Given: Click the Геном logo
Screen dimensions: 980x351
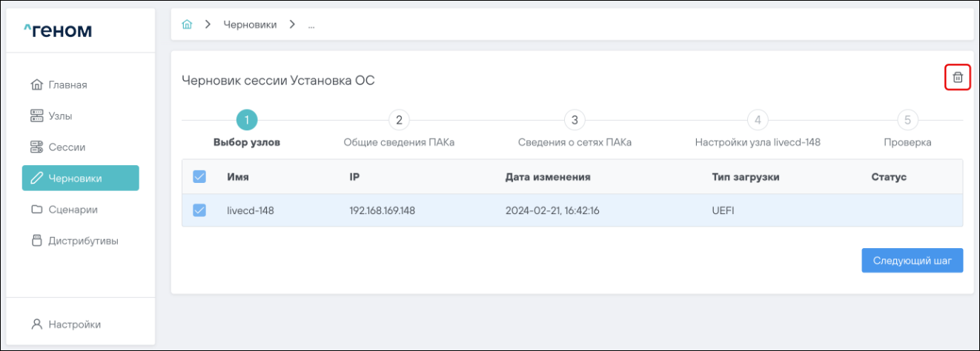Looking at the screenshot, I should point(58,30).
